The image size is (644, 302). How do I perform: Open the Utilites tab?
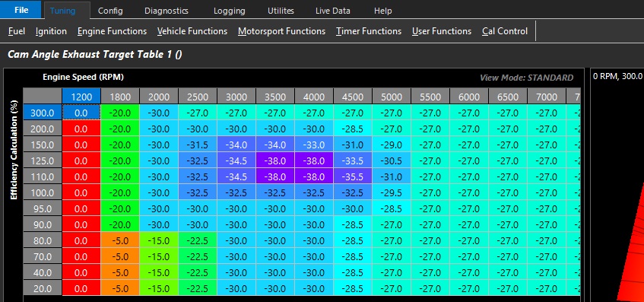tap(281, 11)
